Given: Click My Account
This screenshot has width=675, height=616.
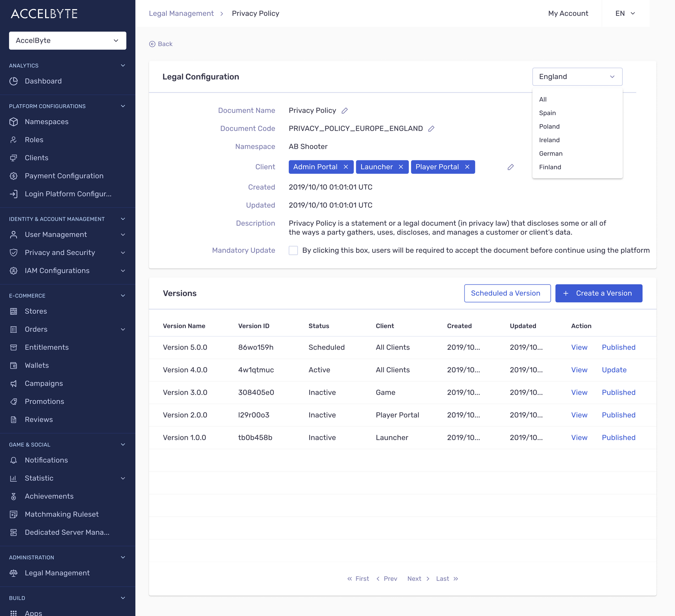Looking at the screenshot, I should pyautogui.click(x=568, y=13).
